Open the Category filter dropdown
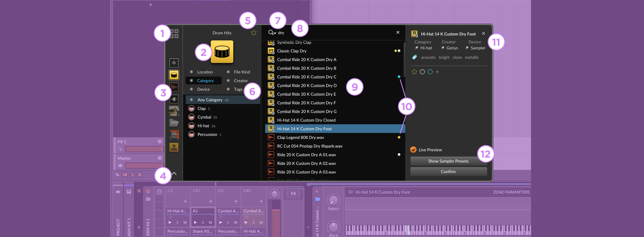 click(205, 80)
